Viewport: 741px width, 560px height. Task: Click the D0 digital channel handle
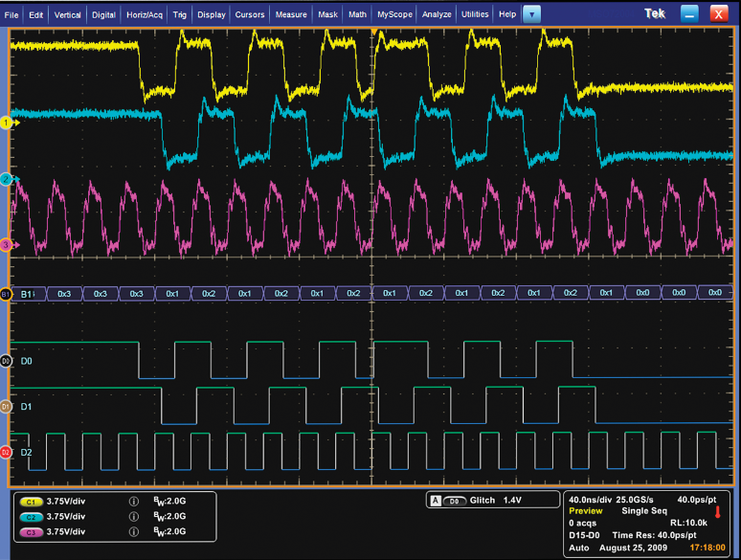pos(6,361)
